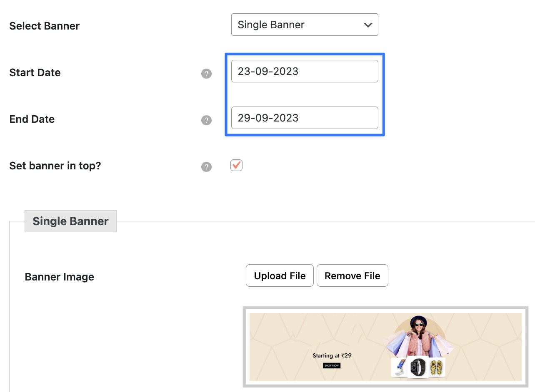The height and width of the screenshot is (392, 535).
Task: Click the dropdown chevron on Select Banner
Action: coord(367,25)
